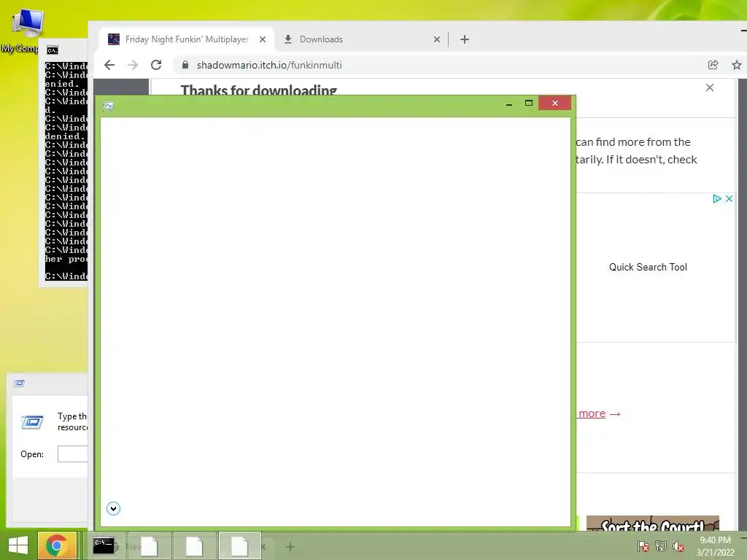Image resolution: width=747 pixels, height=560 pixels.
Task: Click the Run dialog title bar icon
Action: coord(19,383)
